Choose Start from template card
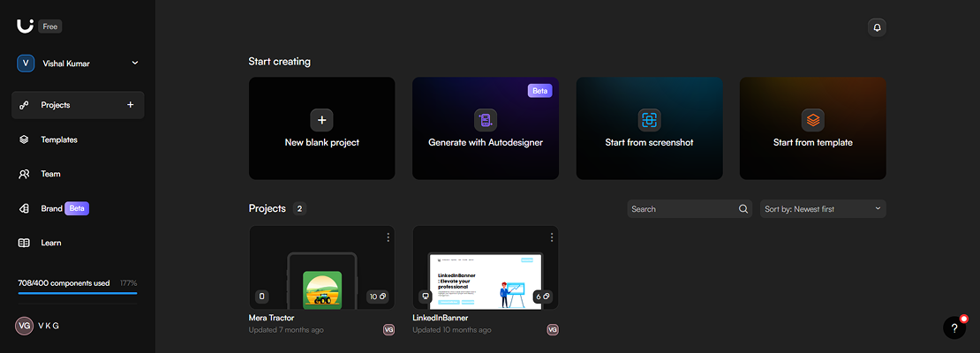 [x=812, y=128]
